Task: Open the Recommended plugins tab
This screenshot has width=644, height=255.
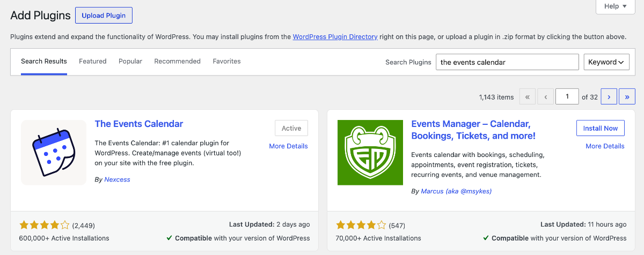Action: click(178, 61)
